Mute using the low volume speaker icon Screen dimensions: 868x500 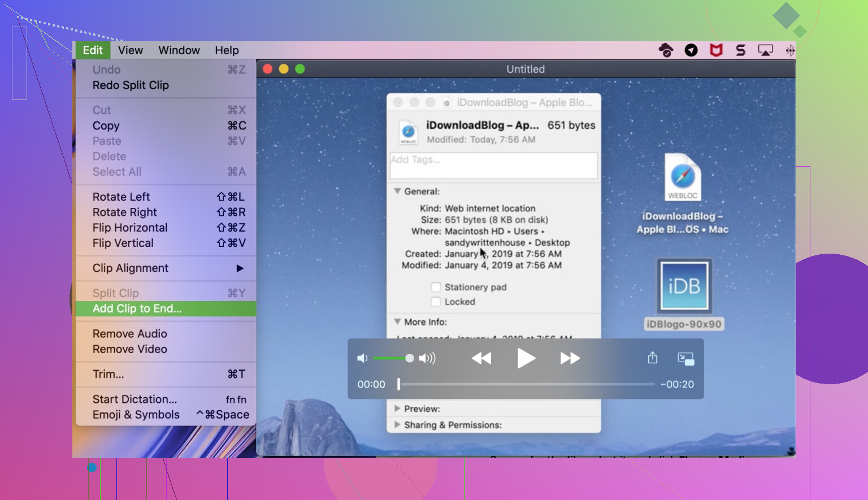pos(362,358)
